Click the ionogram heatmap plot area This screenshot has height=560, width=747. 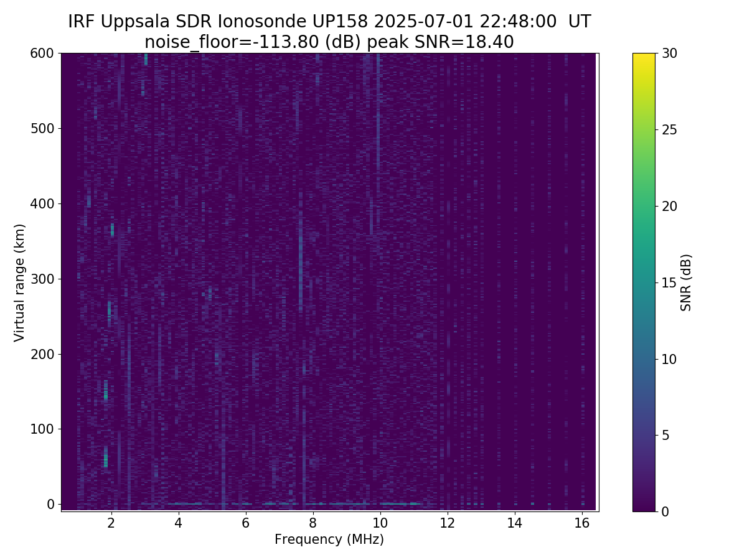pyautogui.click(x=329, y=282)
